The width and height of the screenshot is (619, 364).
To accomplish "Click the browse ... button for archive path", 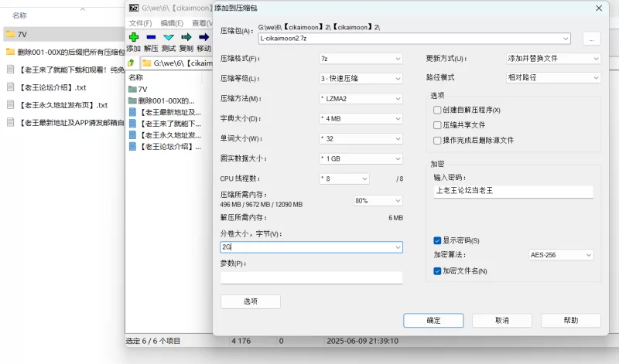I will tap(591, 39).
